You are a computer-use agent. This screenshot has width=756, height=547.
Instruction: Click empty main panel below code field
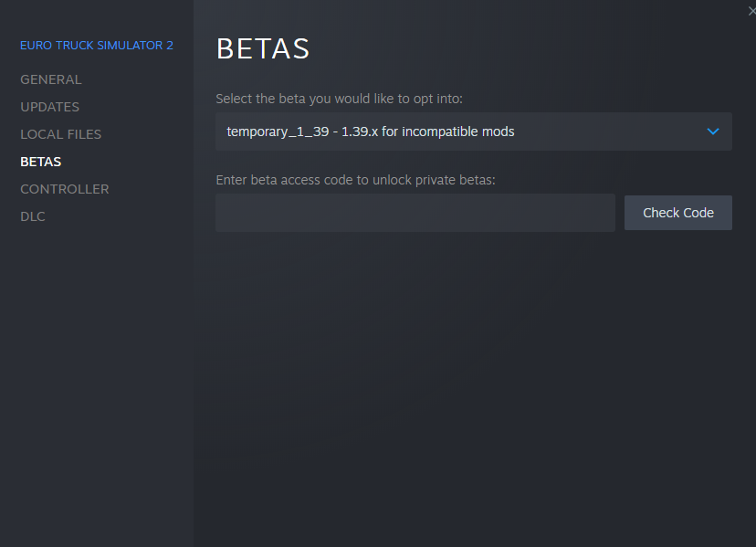473,384
